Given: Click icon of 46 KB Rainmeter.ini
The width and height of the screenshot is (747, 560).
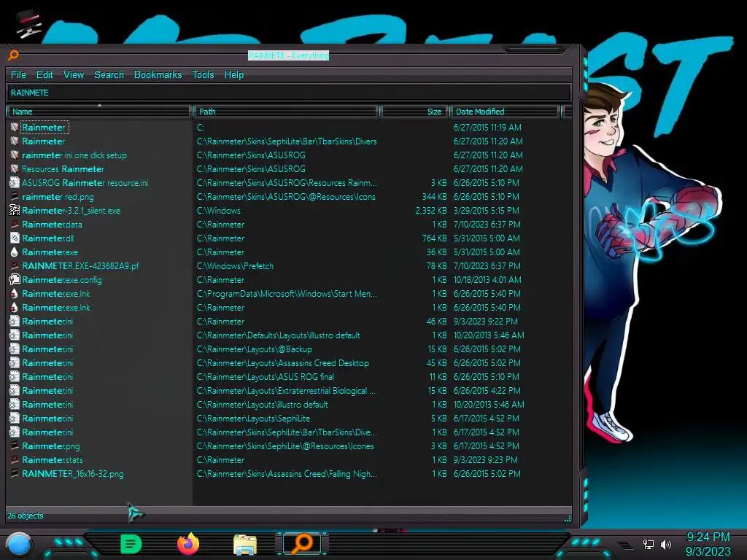Looking at the screenshot, I should pos(15,321).
